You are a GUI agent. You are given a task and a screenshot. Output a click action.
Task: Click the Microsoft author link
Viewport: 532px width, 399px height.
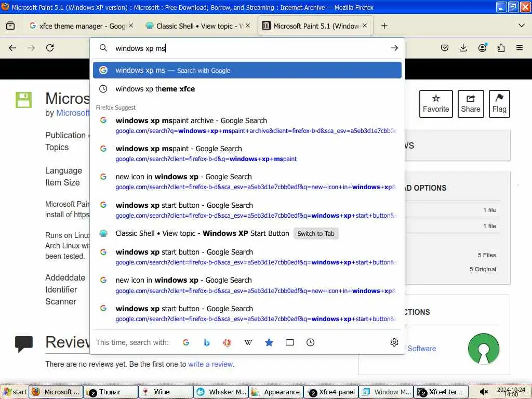tap(73, 113)
